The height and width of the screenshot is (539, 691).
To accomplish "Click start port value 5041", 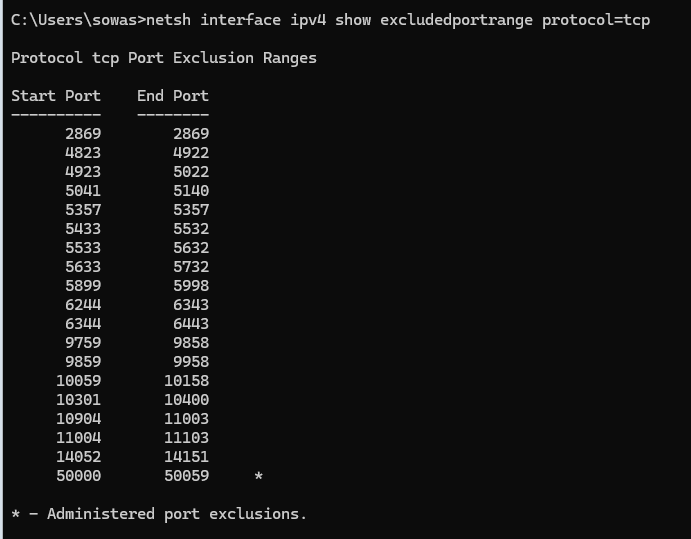I will pyautogui.click(x=83, y=191).
